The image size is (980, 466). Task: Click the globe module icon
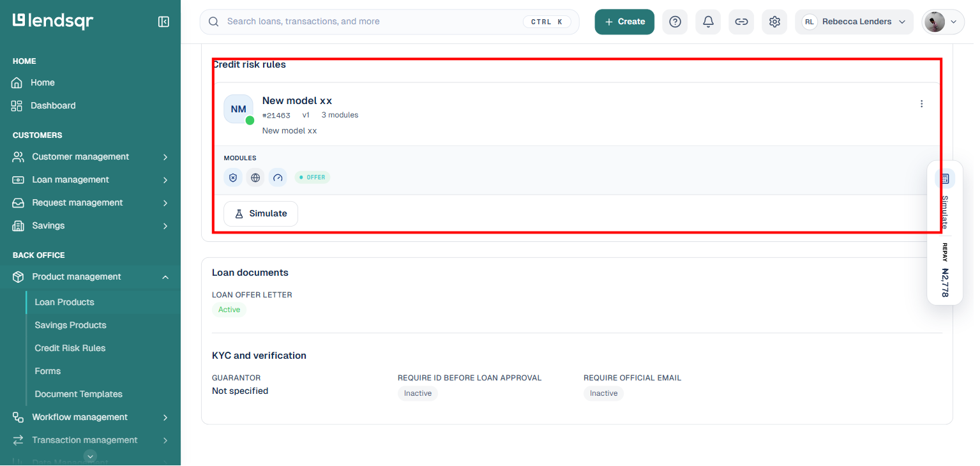[255, 177]
